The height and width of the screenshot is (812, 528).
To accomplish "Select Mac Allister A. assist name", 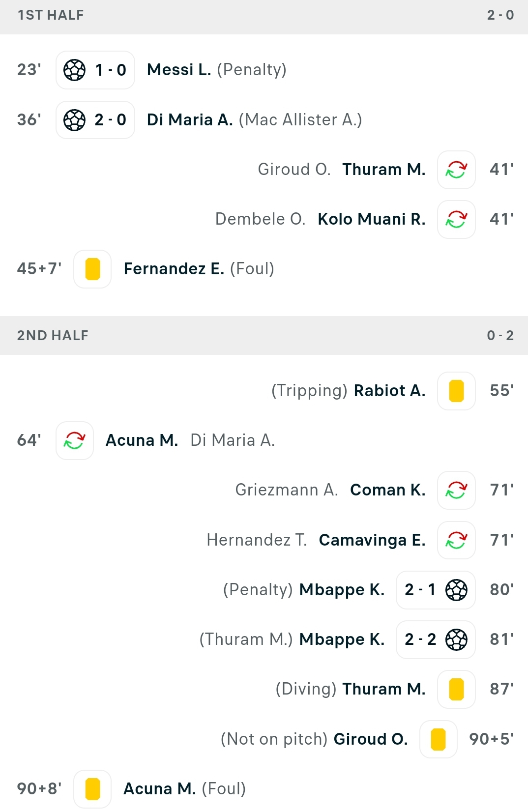I will (x=300, y=119).
